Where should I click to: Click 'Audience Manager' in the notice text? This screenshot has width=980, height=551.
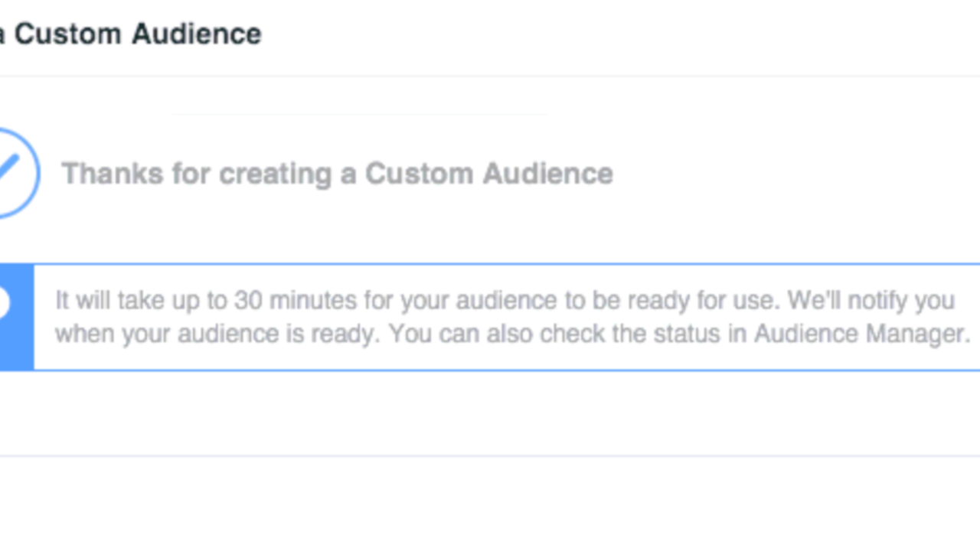861,334
